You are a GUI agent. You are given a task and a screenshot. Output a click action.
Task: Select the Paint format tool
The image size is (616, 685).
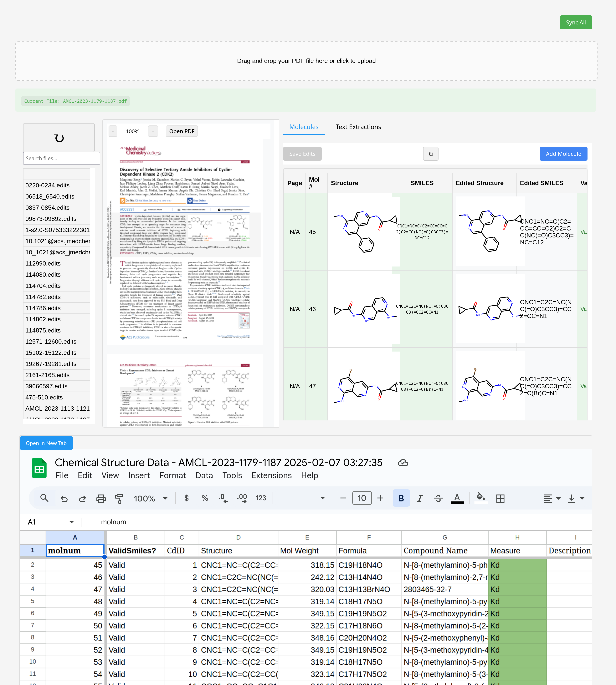click(x=119, y=498)
